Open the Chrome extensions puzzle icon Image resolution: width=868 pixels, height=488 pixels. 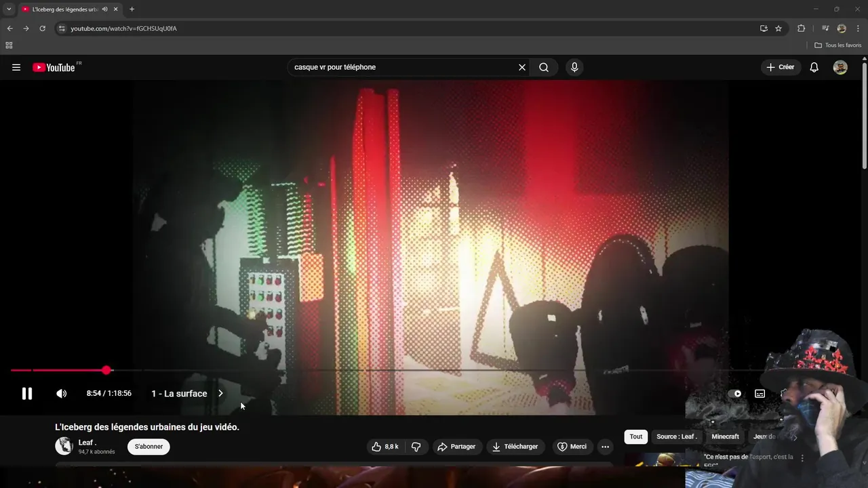801,28
